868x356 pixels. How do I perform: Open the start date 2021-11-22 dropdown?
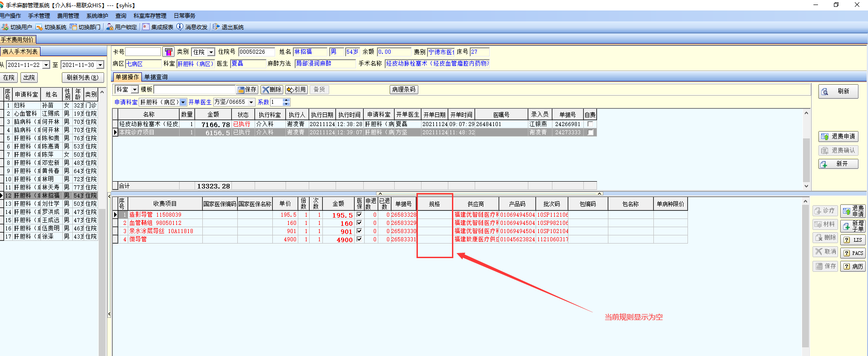click(46, 65)
